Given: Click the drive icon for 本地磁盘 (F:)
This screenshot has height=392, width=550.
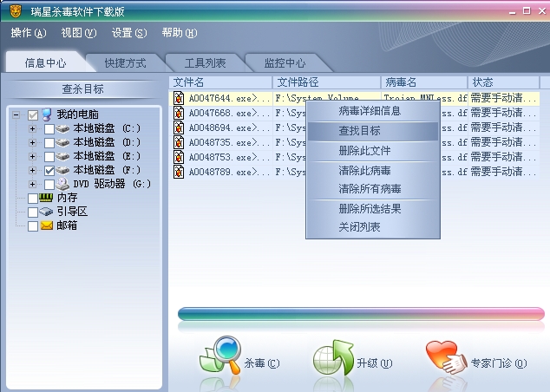Looking at the screenshot, I should coord(62,170).
